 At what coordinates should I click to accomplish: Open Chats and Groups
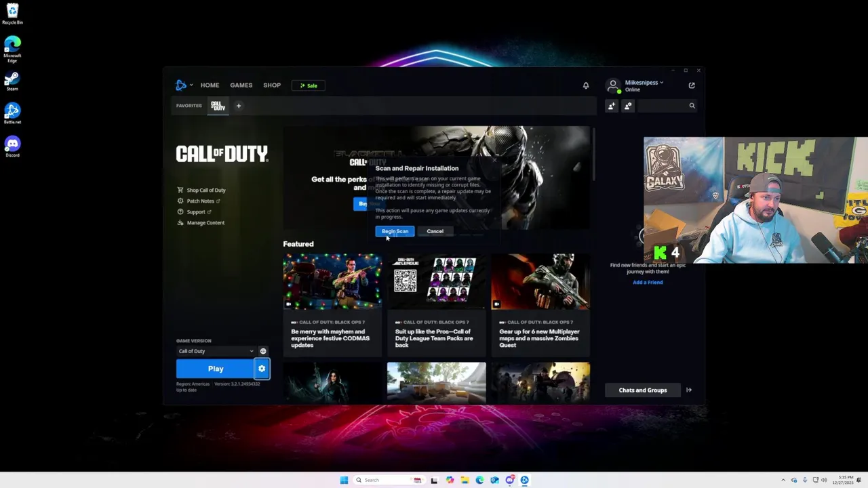(643, 390)
